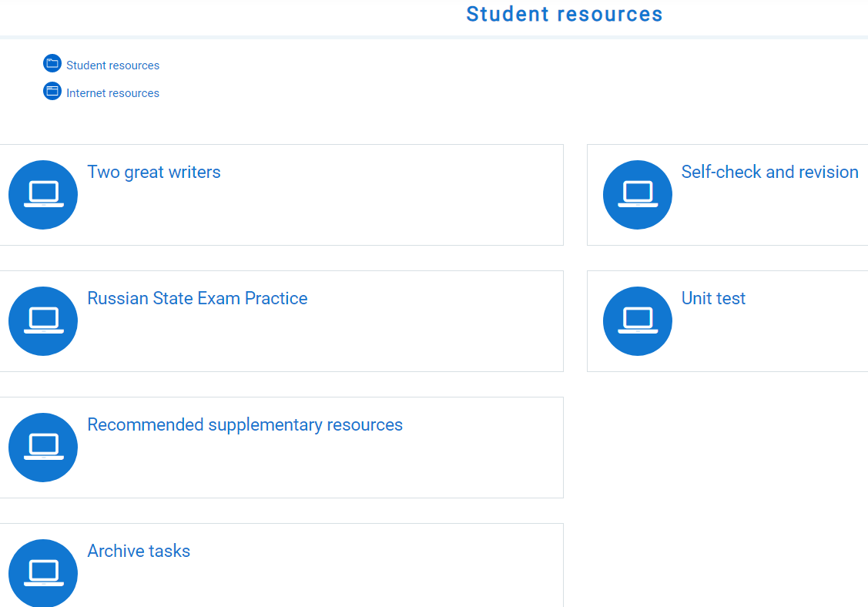Click the laptop icon for Two great writers
The image size is (868, 607).
pyautogui.click(x=42, y=194)
